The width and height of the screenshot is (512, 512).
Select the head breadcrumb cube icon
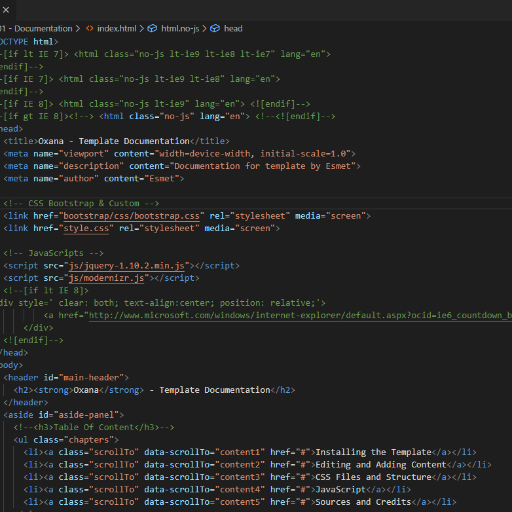(215, 29)
